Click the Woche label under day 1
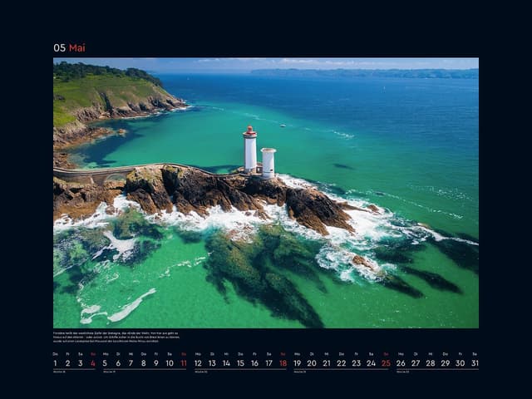532x399 pixels. 59,372
